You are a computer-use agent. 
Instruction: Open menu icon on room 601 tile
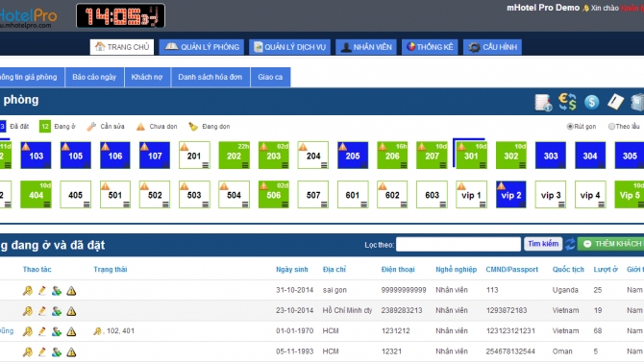pyautogui.click(x=364, y=205)
